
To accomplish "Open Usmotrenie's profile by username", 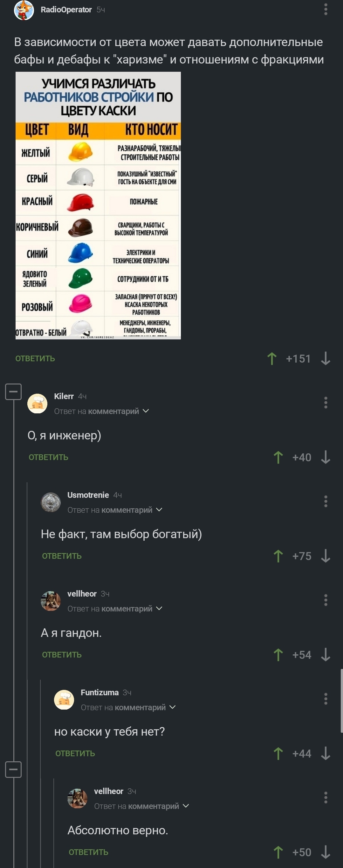I will pyautogui.click(x=88, y=495).
